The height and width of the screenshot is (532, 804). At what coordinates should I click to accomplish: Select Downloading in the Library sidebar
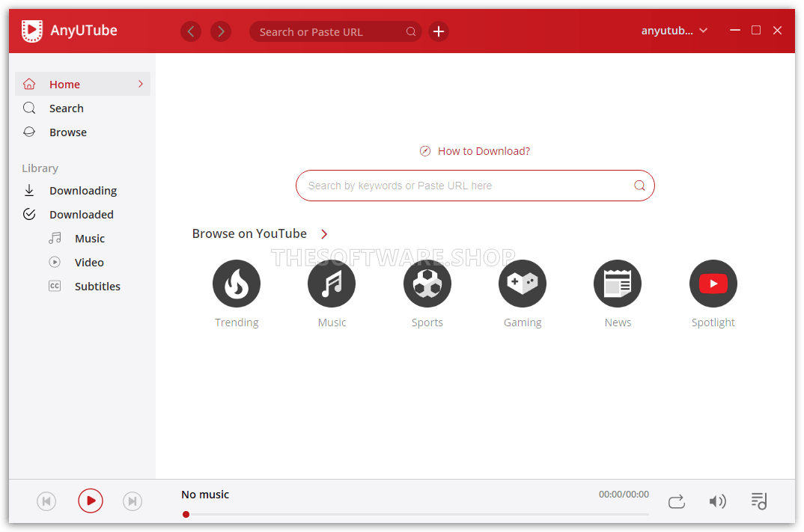click(83, 191)
